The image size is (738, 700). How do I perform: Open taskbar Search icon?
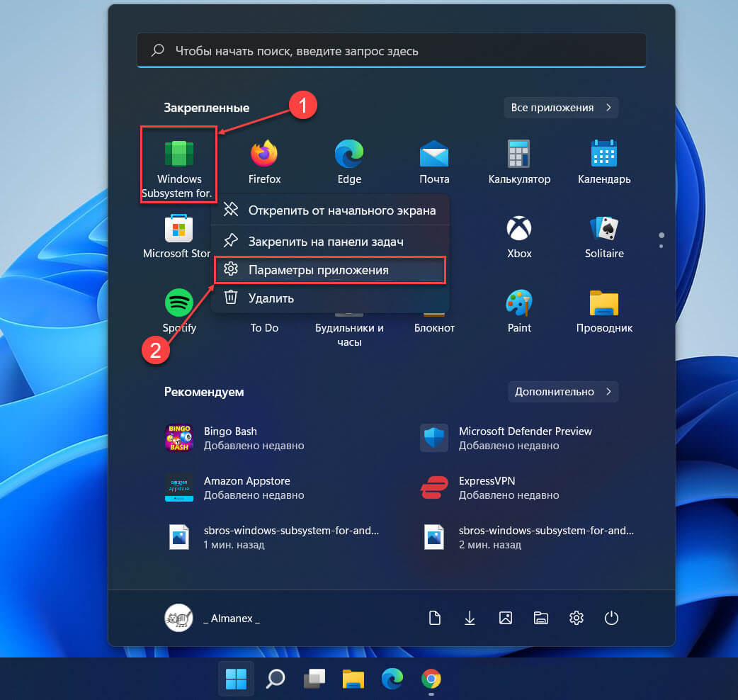click(x=276, y=678)
